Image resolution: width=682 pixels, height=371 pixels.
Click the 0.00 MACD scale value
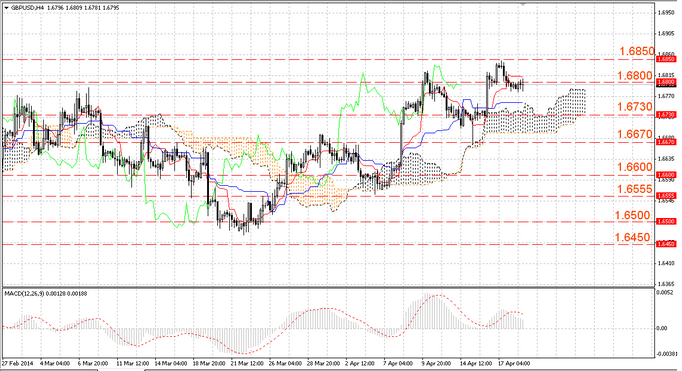pos(662,328)
